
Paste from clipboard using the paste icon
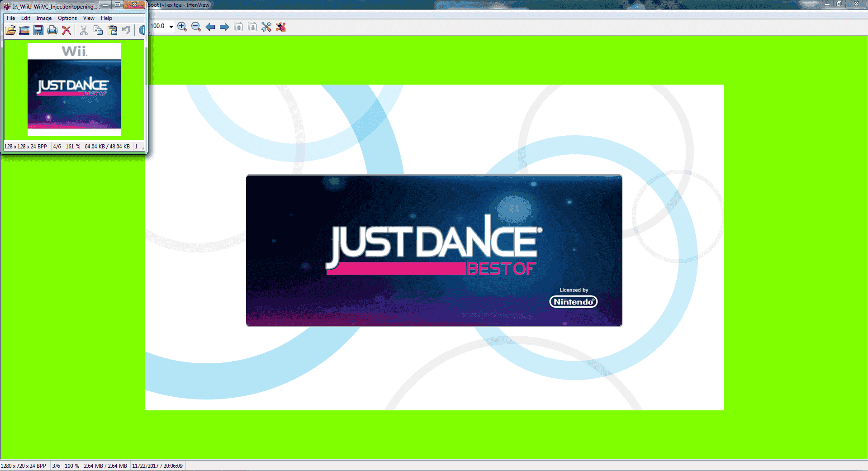tap(112, 30)
